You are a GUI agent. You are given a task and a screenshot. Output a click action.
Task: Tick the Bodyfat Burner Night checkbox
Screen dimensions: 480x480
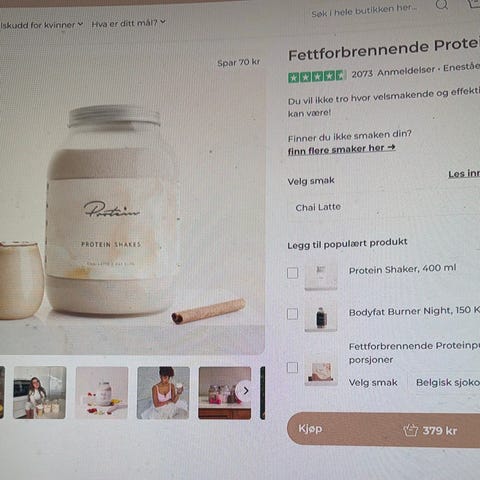(x=292, y=314)
